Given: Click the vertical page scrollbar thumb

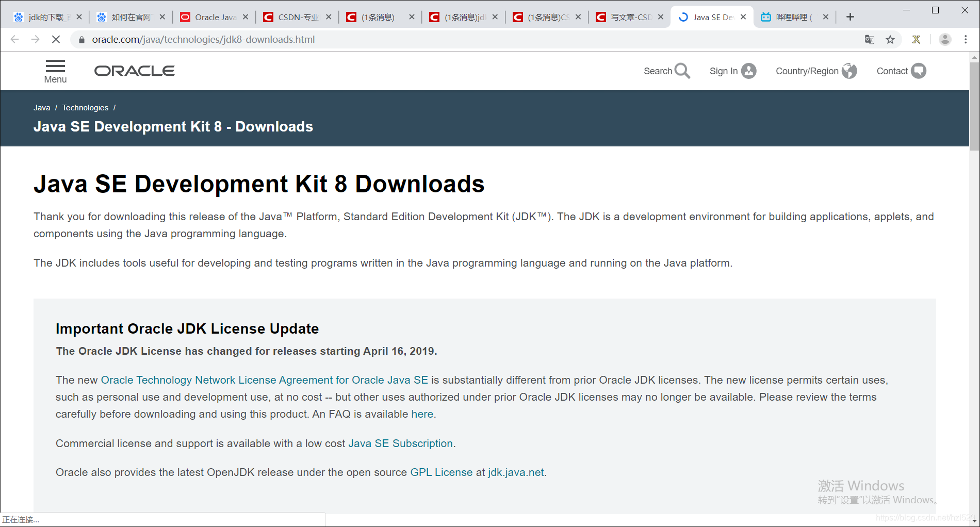Looking at the screenshot, I should click(974, 106).
